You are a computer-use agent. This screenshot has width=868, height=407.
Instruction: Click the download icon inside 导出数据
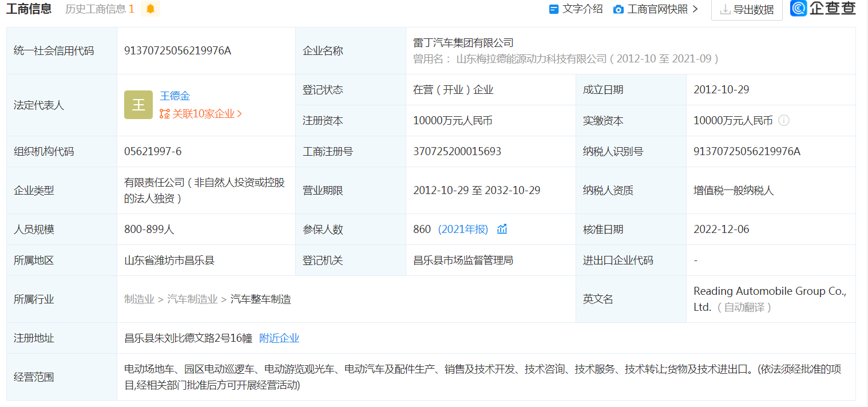pyautogui.click(x=726, y=9)
